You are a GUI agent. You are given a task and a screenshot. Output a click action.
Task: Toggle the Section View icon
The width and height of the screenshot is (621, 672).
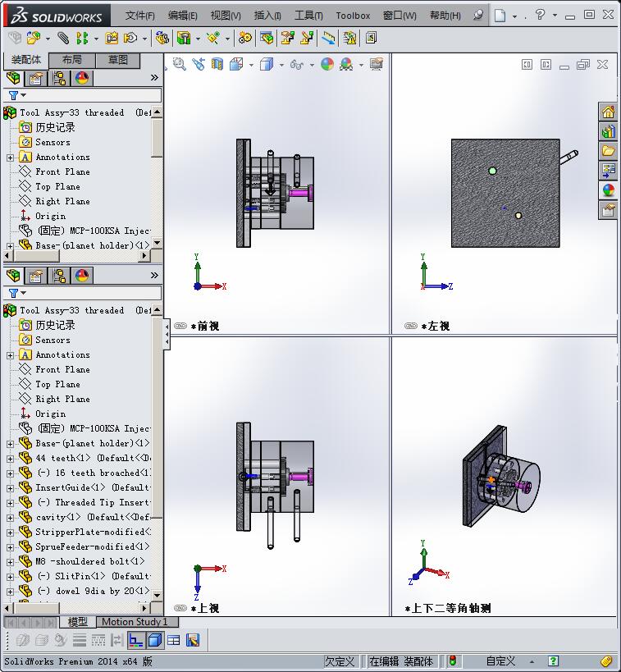coord(217,64)
